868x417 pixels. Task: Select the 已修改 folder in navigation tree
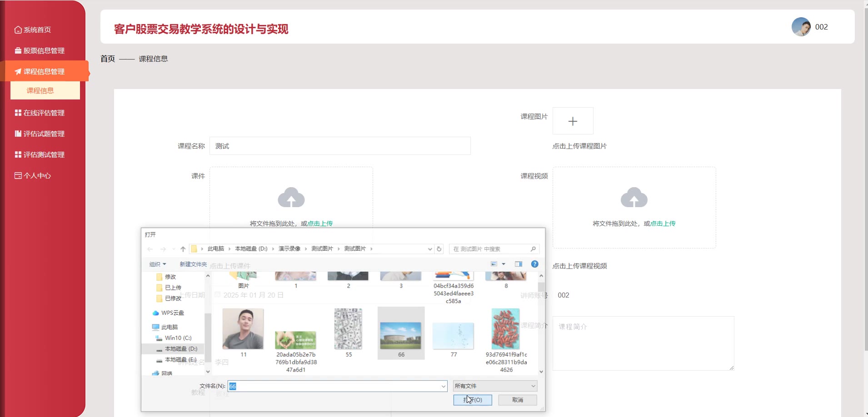[x=169, y=298]
